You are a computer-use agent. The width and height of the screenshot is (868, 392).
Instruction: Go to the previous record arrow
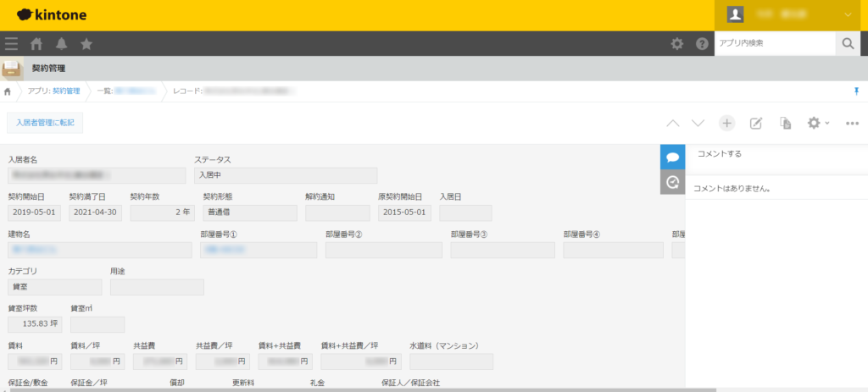click(x=673, y=124)
